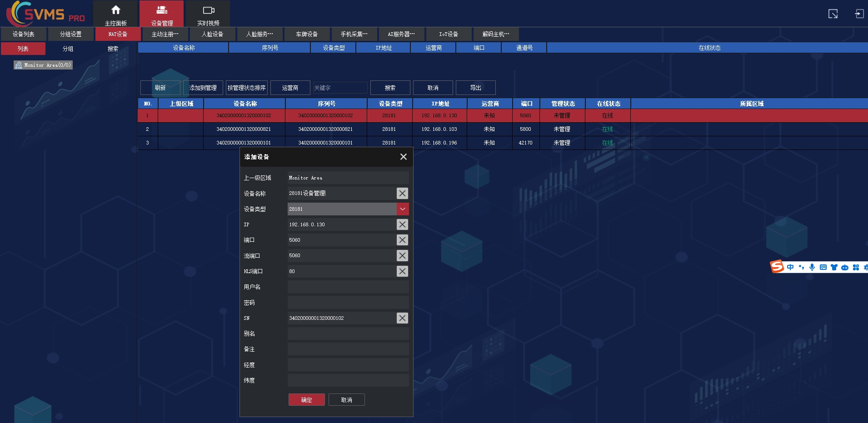Click the 添加到管理 button
Image resolution: width=868 pixels, height=423 pixels.
point(203,88)
